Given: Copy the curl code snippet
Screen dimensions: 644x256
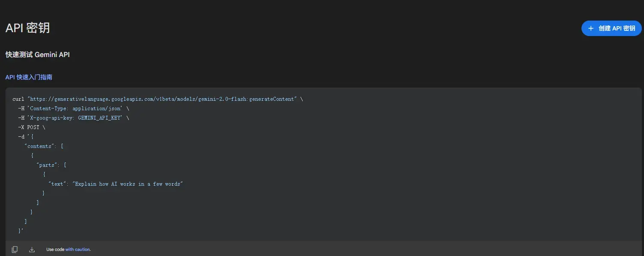Looking at the screenshot, I should point(15,250).
